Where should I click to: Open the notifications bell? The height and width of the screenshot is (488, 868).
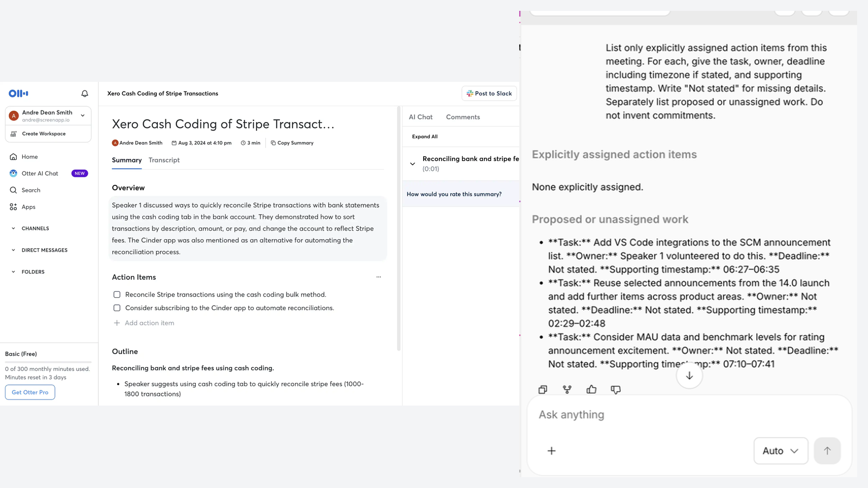point(85,93)
